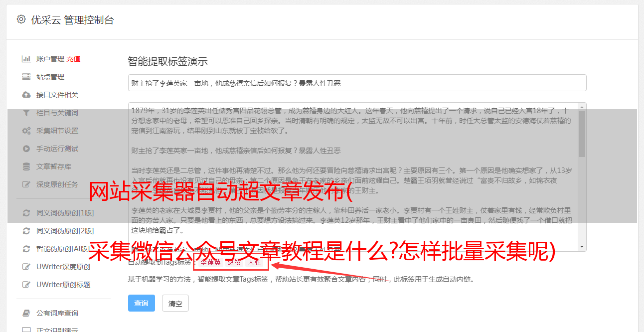Open the 公有词库查询 book icon

coord(26,313)
